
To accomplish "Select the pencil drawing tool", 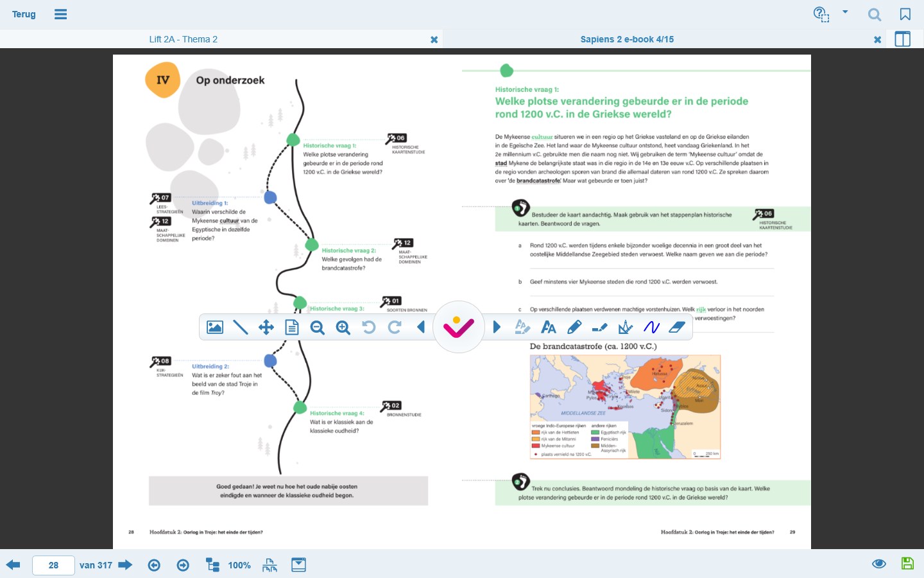I will [x=574, y=328].
